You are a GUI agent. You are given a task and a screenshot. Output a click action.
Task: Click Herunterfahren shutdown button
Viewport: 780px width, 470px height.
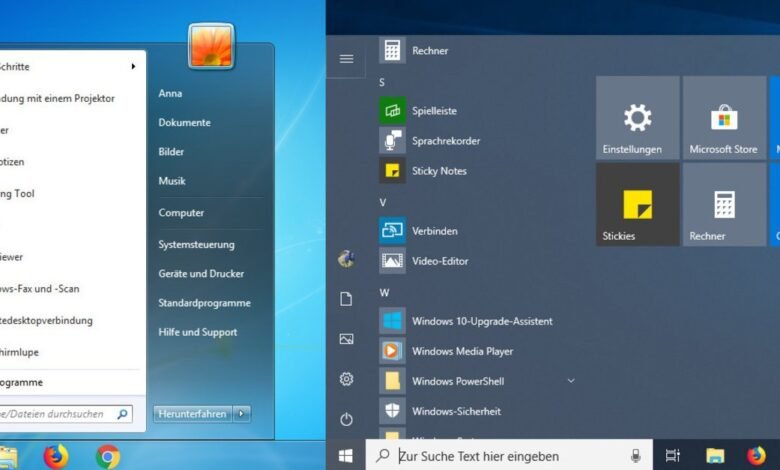click(x=193, y=413)
